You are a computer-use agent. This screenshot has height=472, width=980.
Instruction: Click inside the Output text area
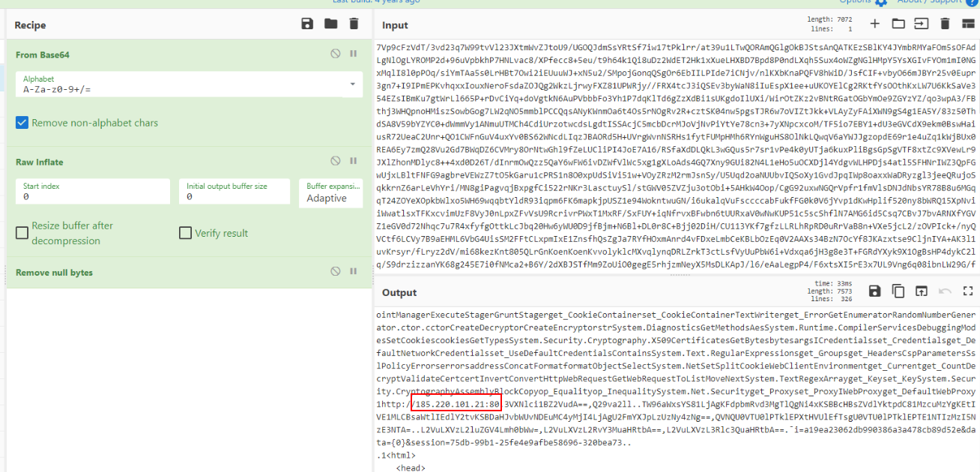(677, 390)
